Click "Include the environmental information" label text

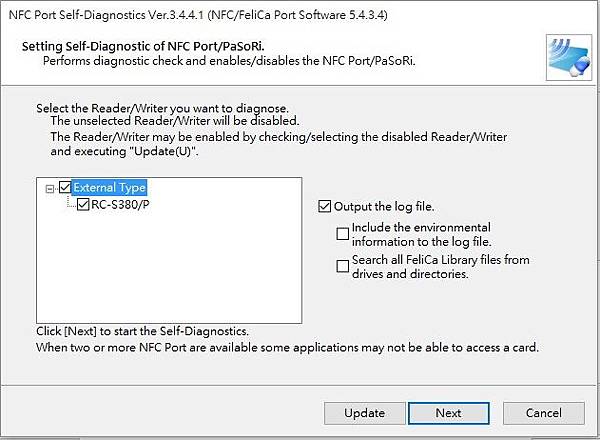(x=420, y=235)
